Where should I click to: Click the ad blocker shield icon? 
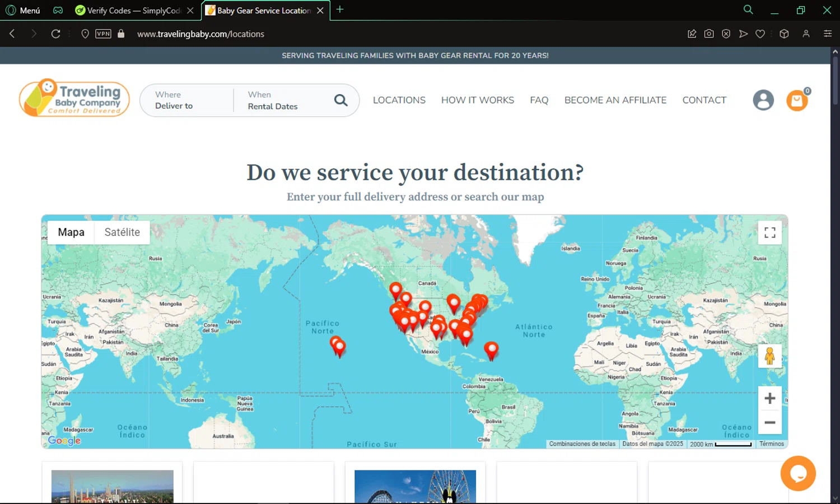point(726,34)
